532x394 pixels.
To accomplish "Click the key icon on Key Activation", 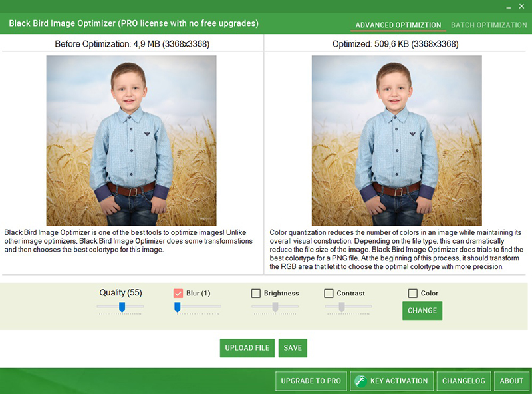I will pyautogui.click(x=360, y=381).
